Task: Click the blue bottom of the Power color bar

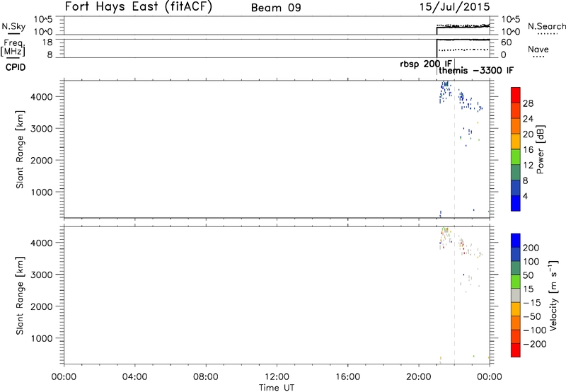Action: (x=516, y=203)
